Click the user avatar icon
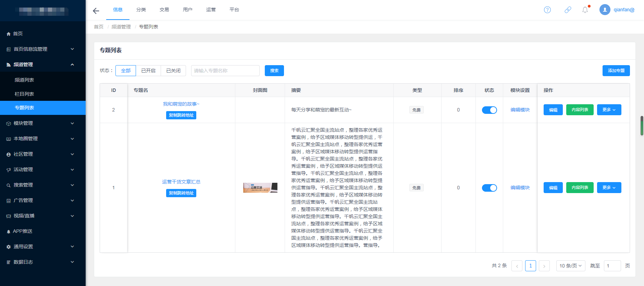This screenshot has height=286, width=644. (x=605, y=10)
